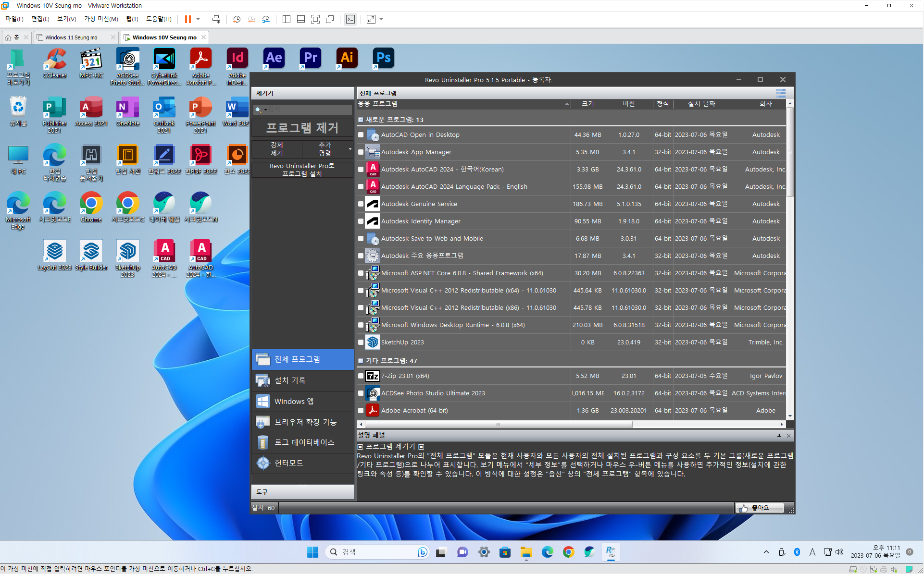This screenshot has height=574, width=924.
Task: Open Browser Extensions (브라우저 확장 기능) icon
Action: click(263, 422)
